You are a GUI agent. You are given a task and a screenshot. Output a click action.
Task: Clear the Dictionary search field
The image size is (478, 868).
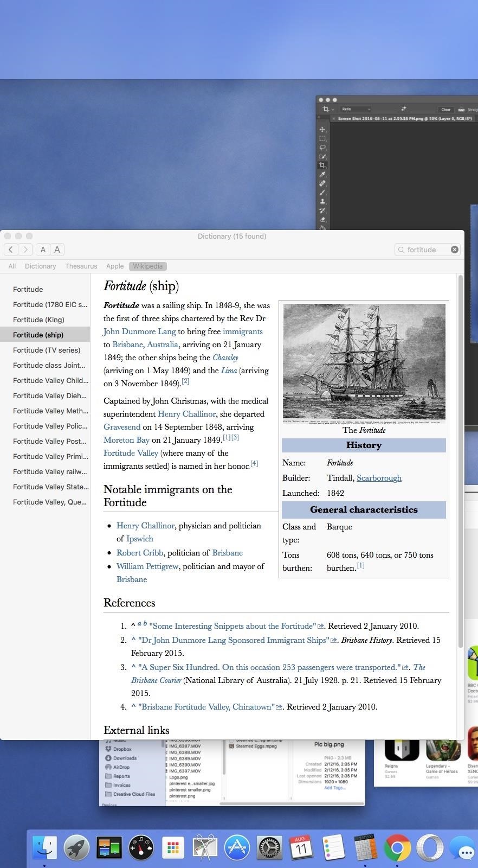(455, 250)
